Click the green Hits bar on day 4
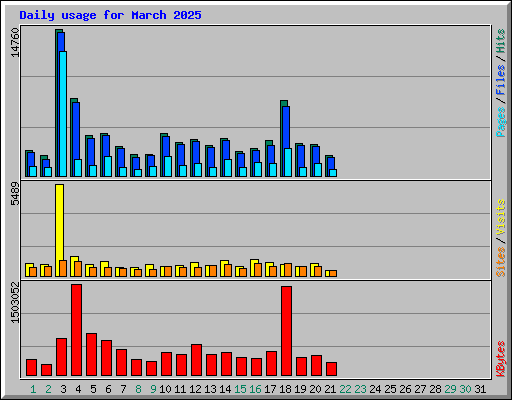The image size is (512, 400). point(72,137)
